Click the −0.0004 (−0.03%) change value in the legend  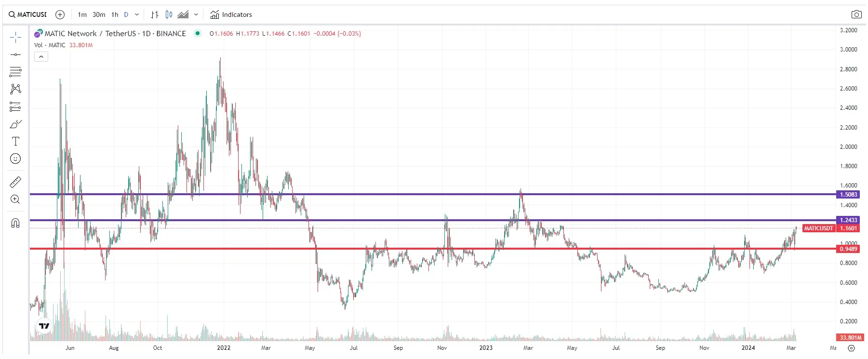click(337, 33)
